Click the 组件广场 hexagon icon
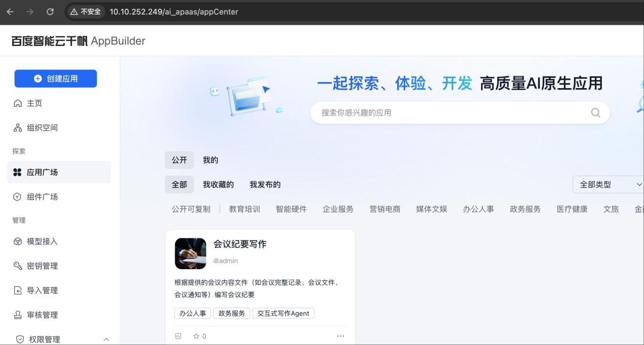 (18, 197)
